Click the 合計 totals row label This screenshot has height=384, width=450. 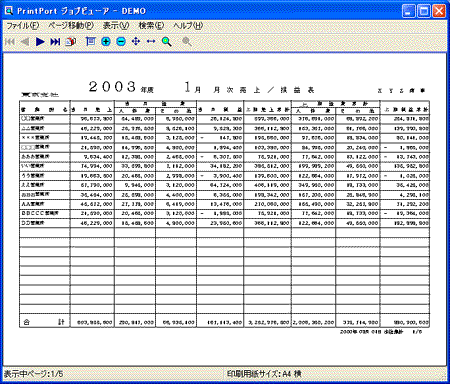[x=44, y=322]
